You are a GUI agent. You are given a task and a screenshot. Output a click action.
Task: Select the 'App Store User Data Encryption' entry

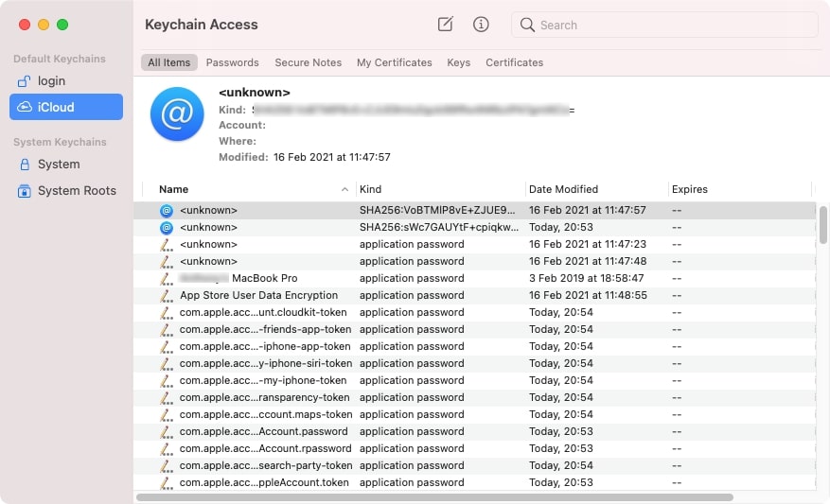(x=474, y=296)
